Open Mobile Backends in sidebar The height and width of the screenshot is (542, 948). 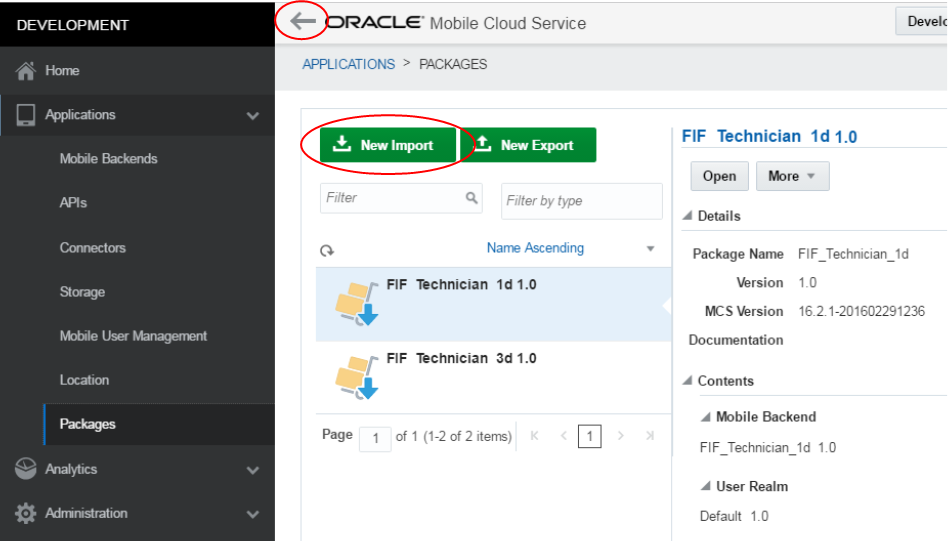pos(108,159)
